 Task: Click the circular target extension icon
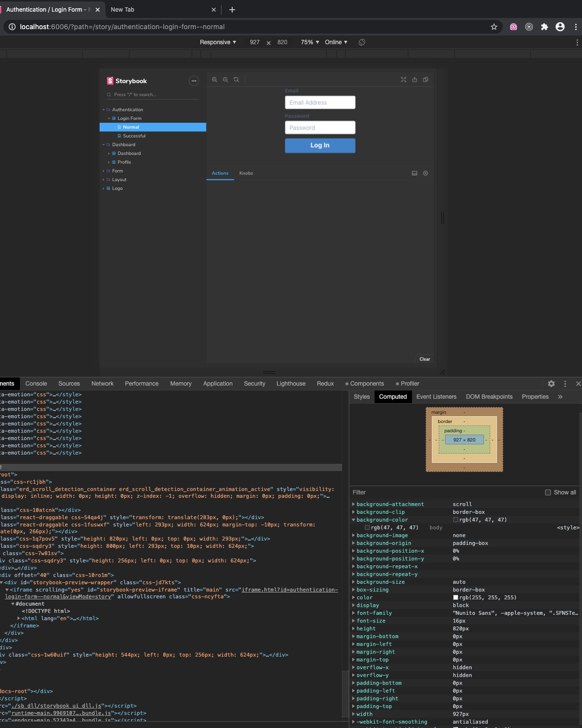coord(529,27)
